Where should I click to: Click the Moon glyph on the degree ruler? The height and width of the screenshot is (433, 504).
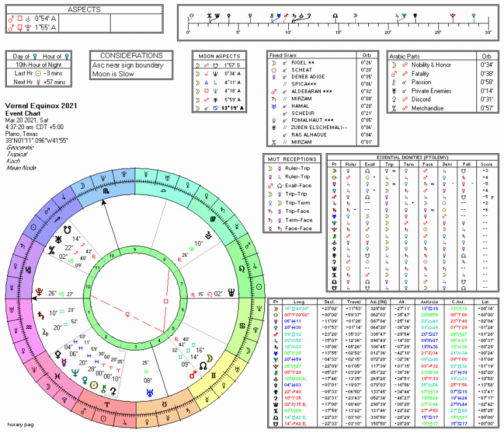[x=355, y=15]
